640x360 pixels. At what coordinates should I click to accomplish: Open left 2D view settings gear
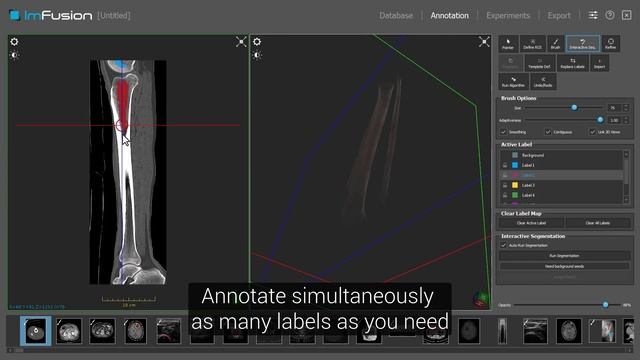(x=14, y=42)
